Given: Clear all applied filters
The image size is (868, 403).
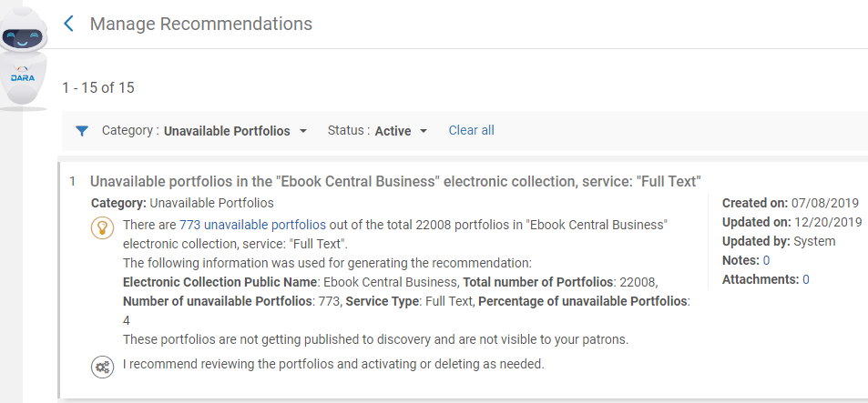Looking at the screenshot, I should (471, 130).
